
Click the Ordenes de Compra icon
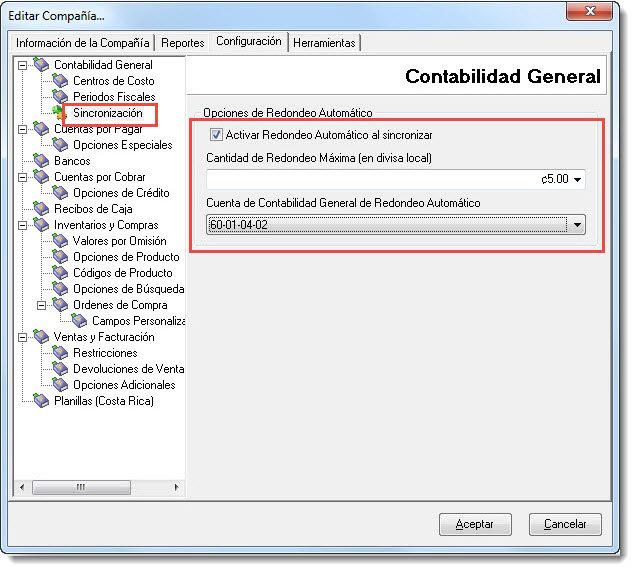point(60,305)
